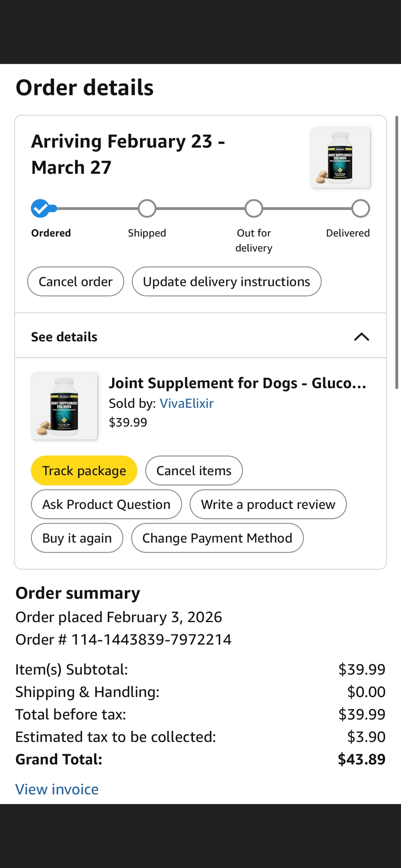Select Change Payment Method

point(217,538)
